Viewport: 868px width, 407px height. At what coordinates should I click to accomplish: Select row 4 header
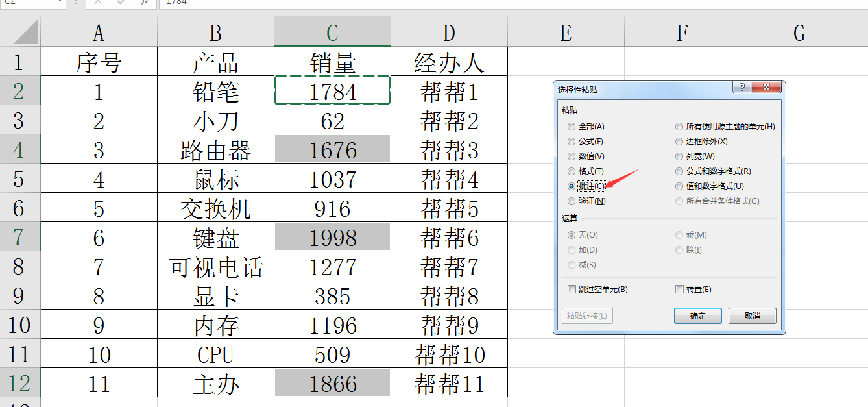coord(19,149)
